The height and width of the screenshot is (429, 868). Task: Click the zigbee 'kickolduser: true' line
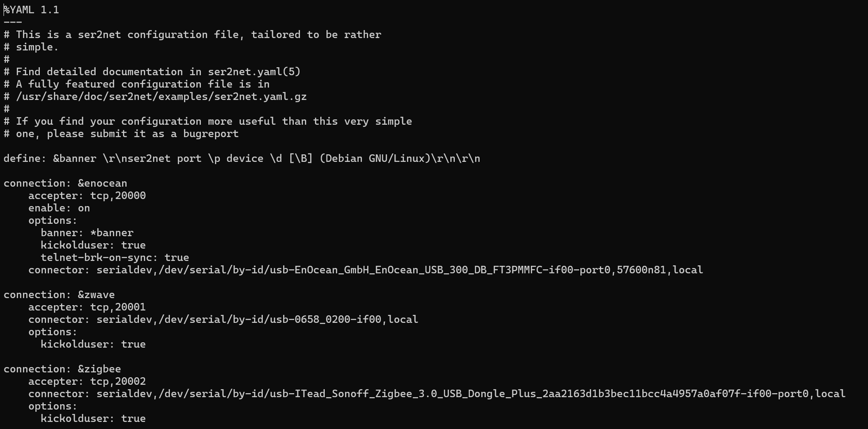point(93,418)
